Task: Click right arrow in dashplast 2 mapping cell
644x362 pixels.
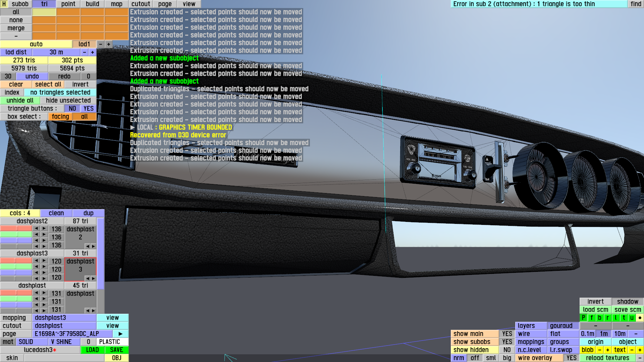Action: pyautogui.click(x=93, y=246)
